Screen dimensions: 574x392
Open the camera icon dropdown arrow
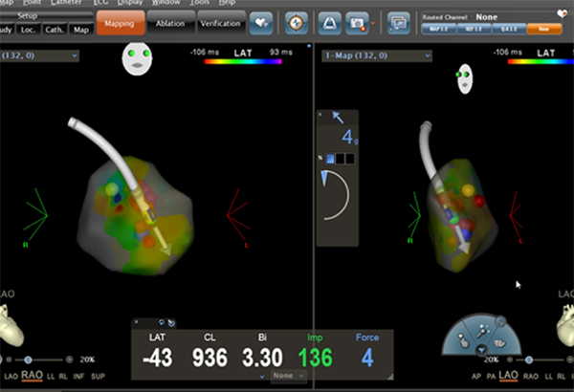pyautogui.click(x=372, y=23)
